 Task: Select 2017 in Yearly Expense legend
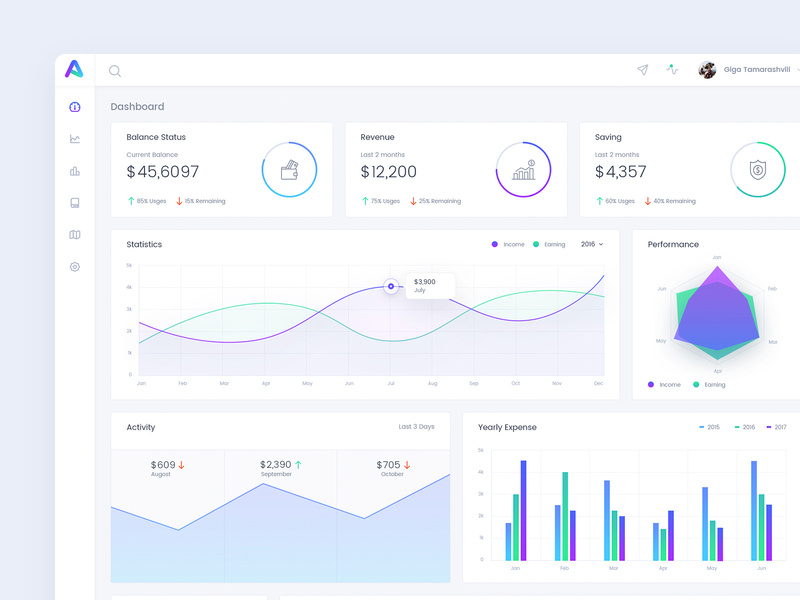pos(777,427)
